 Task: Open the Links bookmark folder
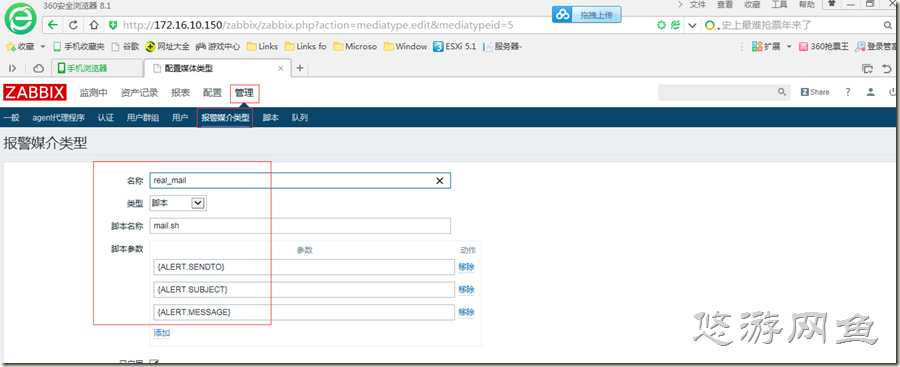[262, 47]
